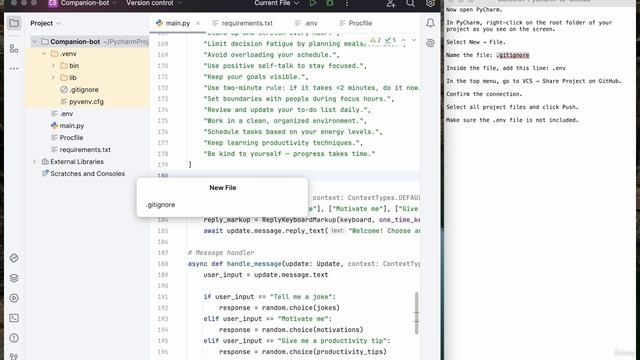Switch to the Procfile tab

pos(356,23)
